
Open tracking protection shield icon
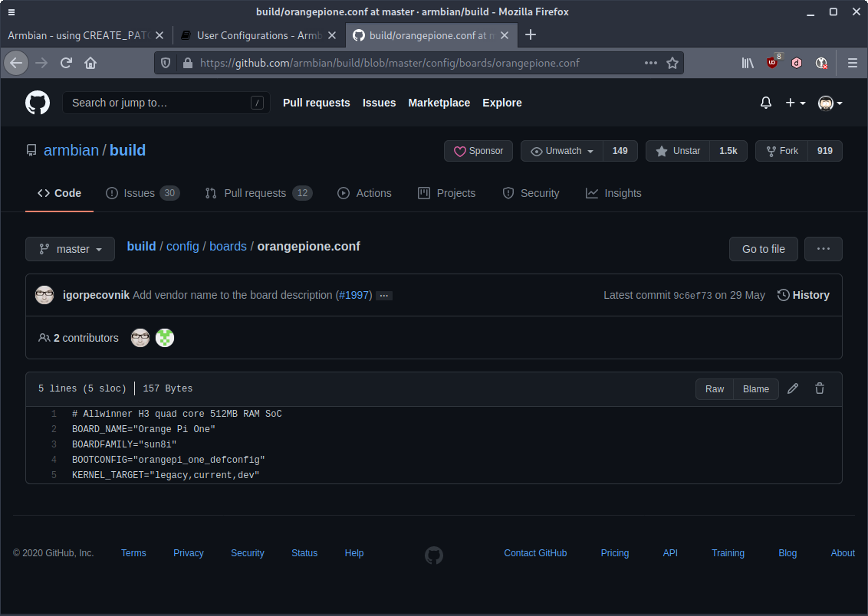166,63
